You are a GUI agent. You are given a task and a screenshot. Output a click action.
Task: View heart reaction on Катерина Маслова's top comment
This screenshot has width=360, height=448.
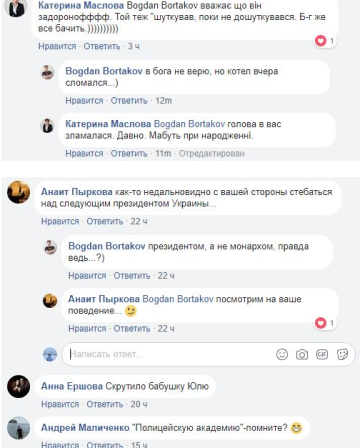[325, 41]
